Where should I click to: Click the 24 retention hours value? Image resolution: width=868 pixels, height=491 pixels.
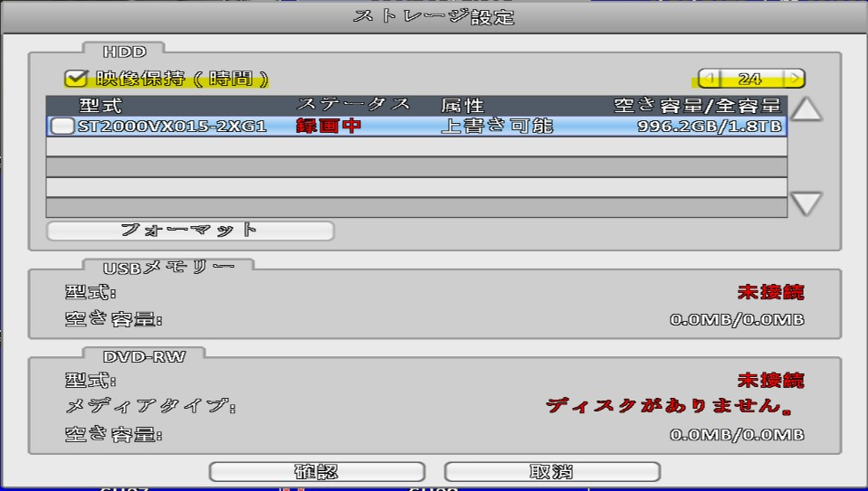(750, 80)
